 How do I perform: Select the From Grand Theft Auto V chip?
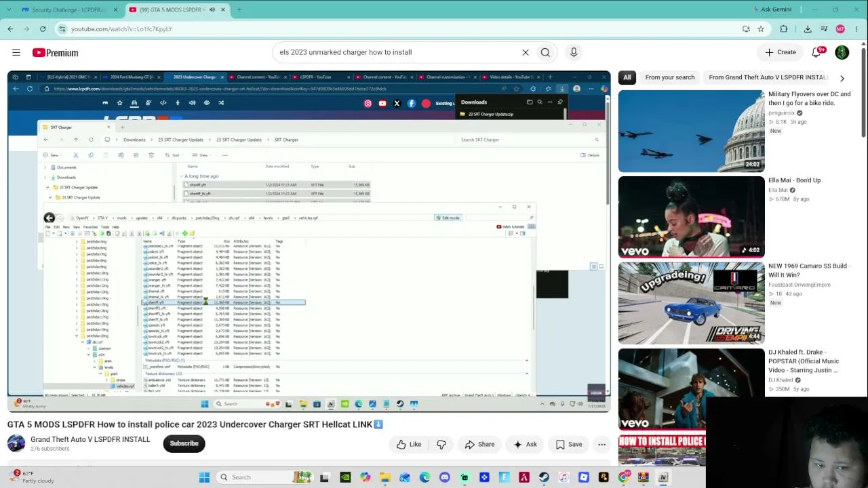click(x=768, y=77)
